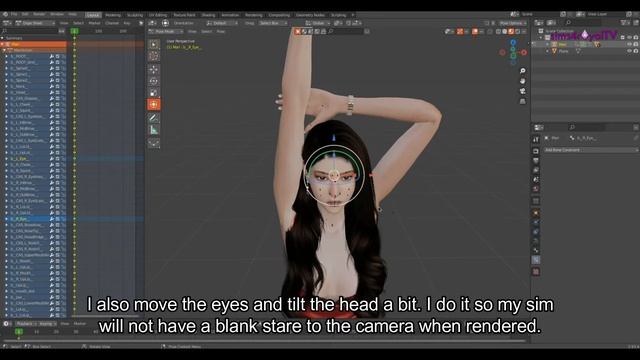Switch viewport shading to rendered
The image size is (640, 360).
tap(518, 31)
